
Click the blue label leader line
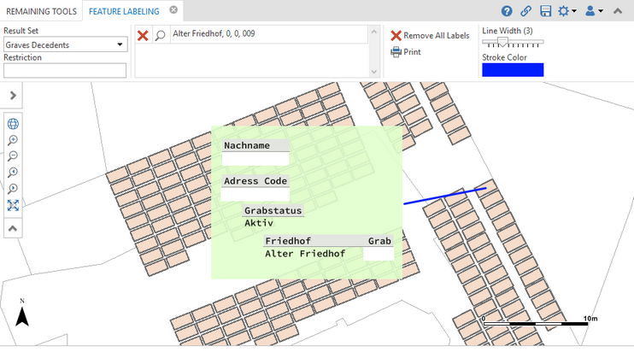[x=445, y=197]
